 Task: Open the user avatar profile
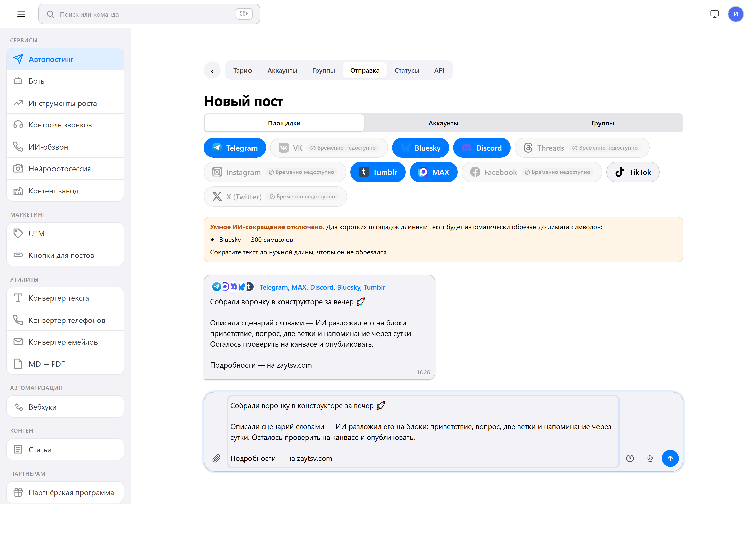(736, 14)
